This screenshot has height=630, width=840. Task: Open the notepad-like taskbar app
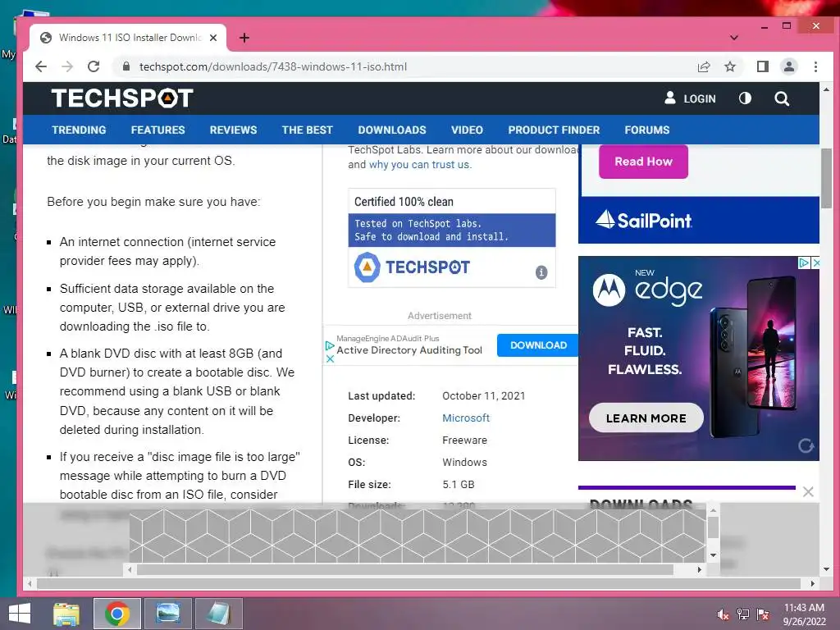click(218, 614)
